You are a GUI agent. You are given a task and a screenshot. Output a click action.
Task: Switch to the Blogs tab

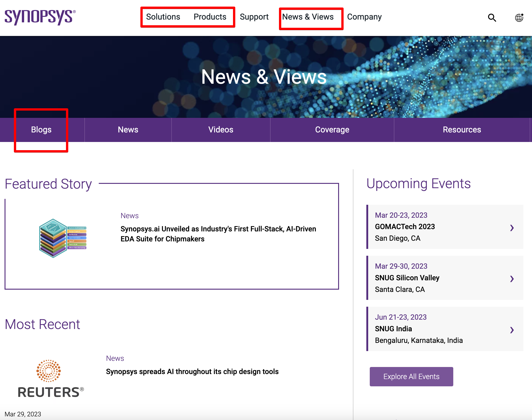coord(41,130)
